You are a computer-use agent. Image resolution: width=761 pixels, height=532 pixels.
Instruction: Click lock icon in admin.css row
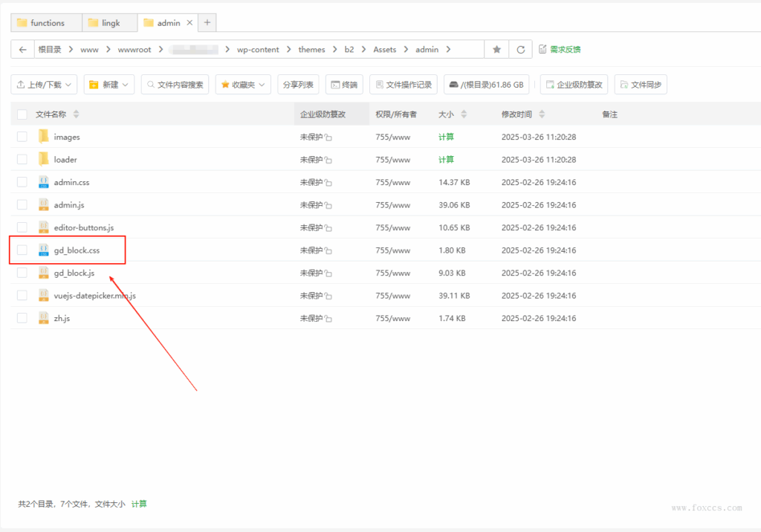[x=328, y=183]
